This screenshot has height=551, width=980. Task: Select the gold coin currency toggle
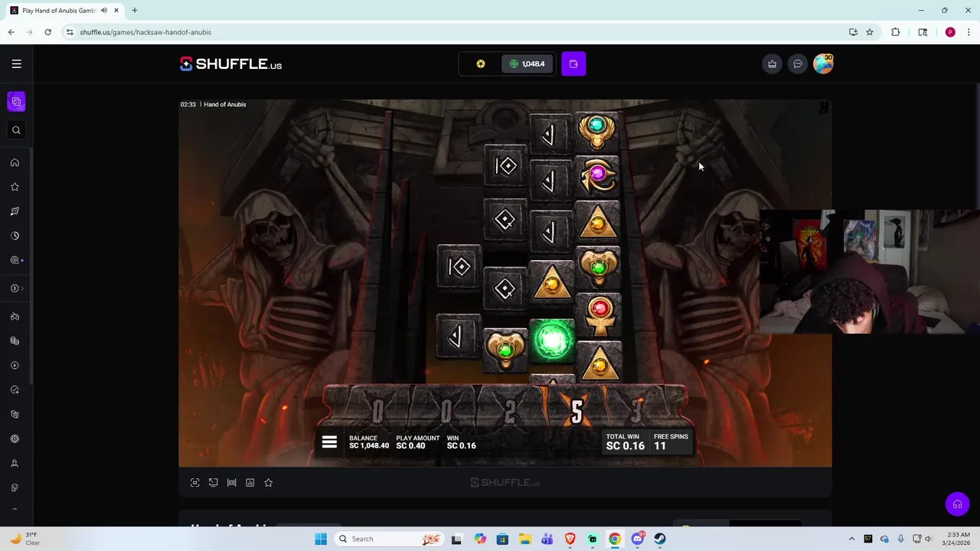(481, 64)
